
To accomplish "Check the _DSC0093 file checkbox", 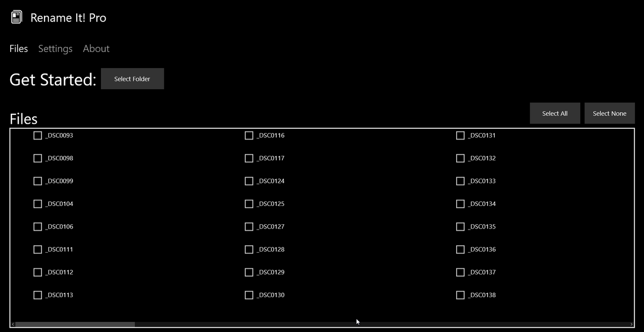I will pyautogui.click(x=38, y=135).
